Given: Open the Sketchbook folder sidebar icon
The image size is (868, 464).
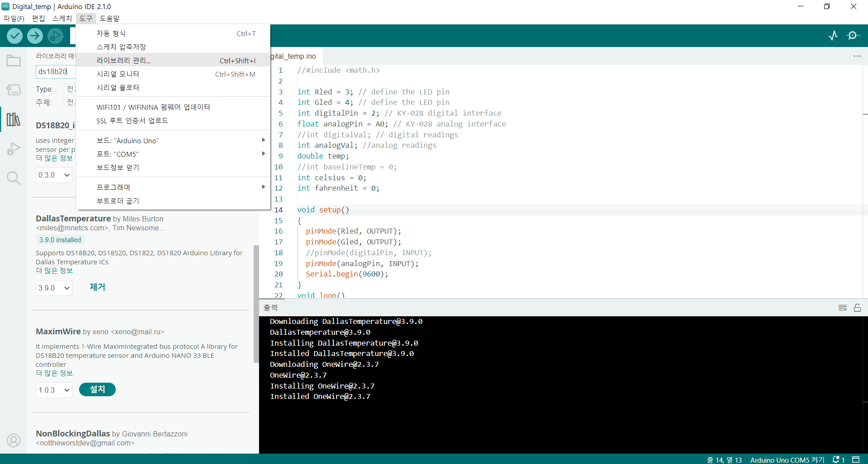Looking at the screenshot, I should [14, 61].
